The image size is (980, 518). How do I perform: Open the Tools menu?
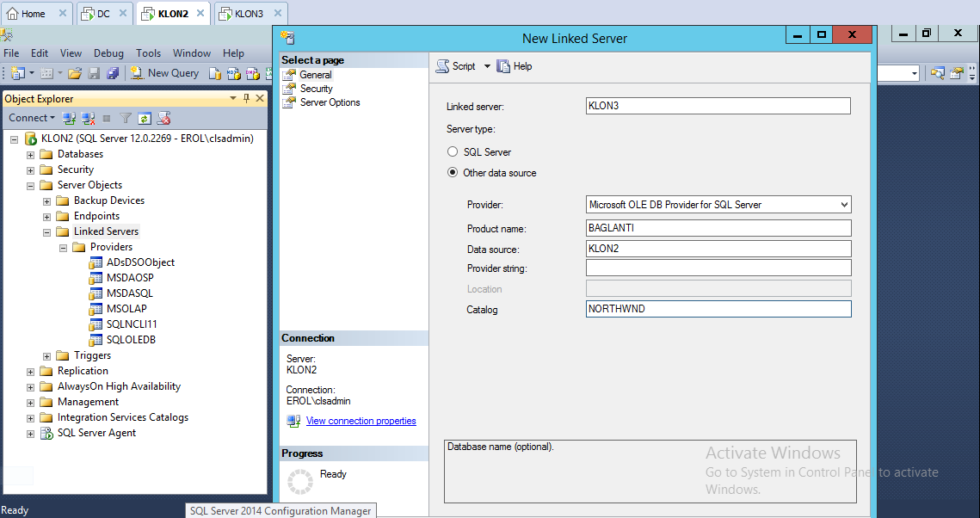pyautogui.click(x=148, y=53)
